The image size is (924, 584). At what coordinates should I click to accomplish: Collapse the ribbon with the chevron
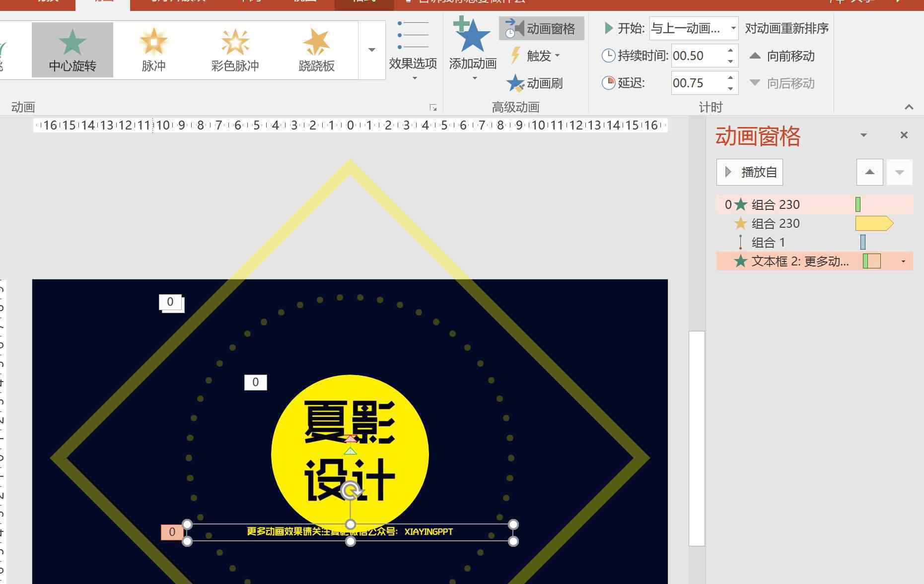click(909, 107)
